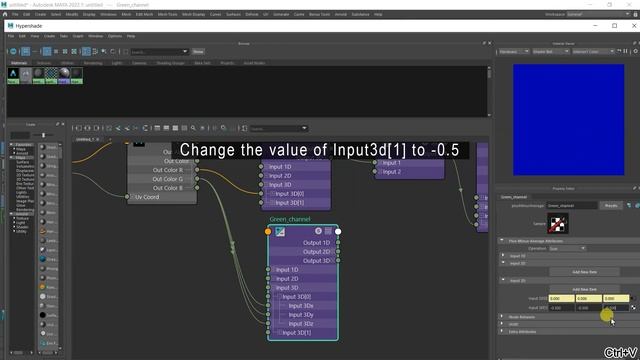Screen dimensions: 640x360
Task: Select 2D Textures in Create panel
Action: [25, 175]
